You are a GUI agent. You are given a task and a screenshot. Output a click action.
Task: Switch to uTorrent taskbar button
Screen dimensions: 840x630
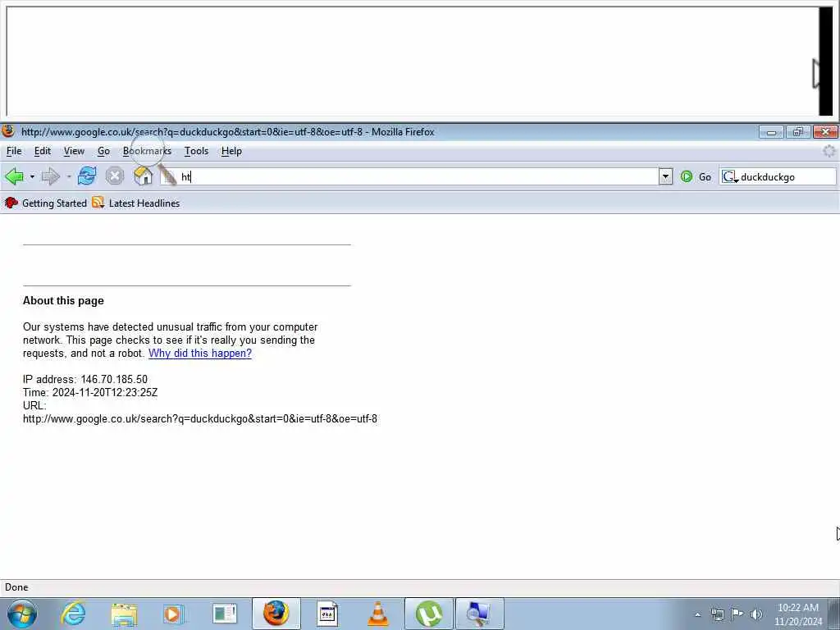(429, 614)
